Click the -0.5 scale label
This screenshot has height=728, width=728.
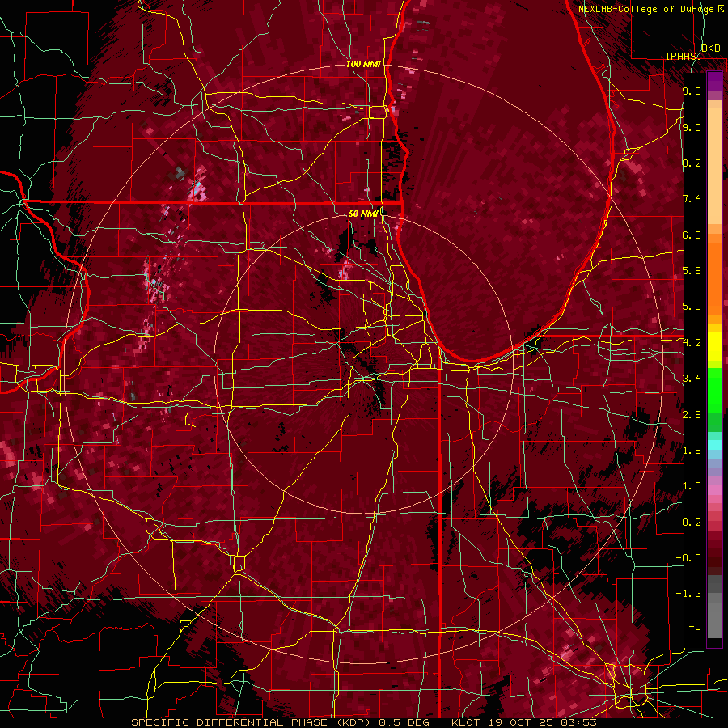688,558
